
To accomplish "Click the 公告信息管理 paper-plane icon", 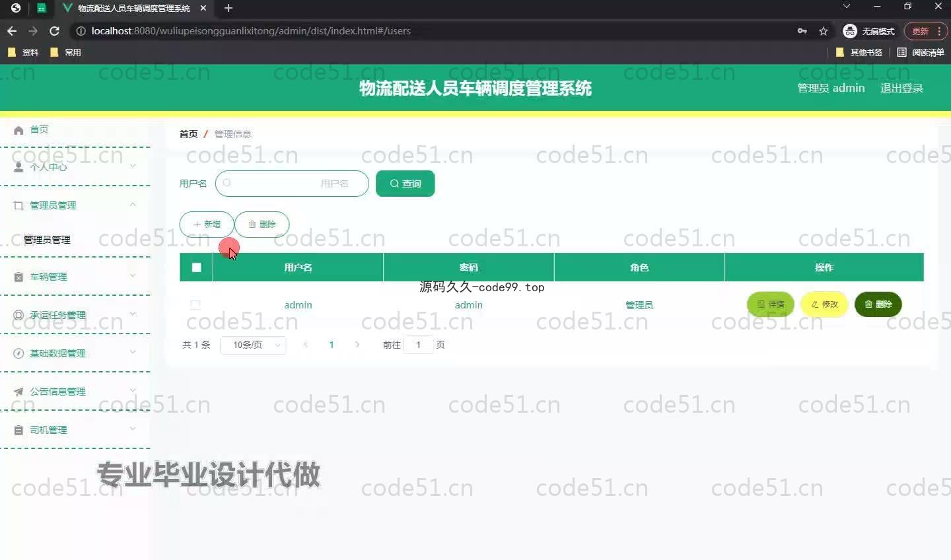I will [x=18, y=392].
